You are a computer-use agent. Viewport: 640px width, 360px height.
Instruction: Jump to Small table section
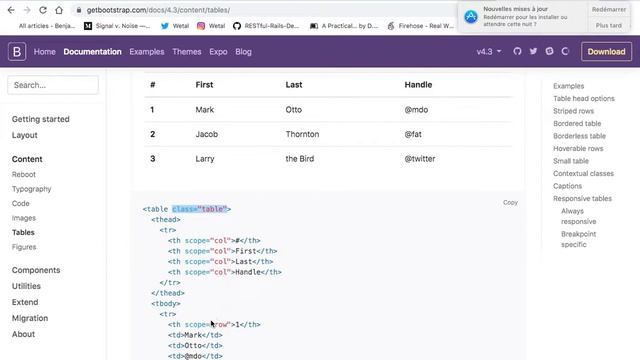(571, 161)
